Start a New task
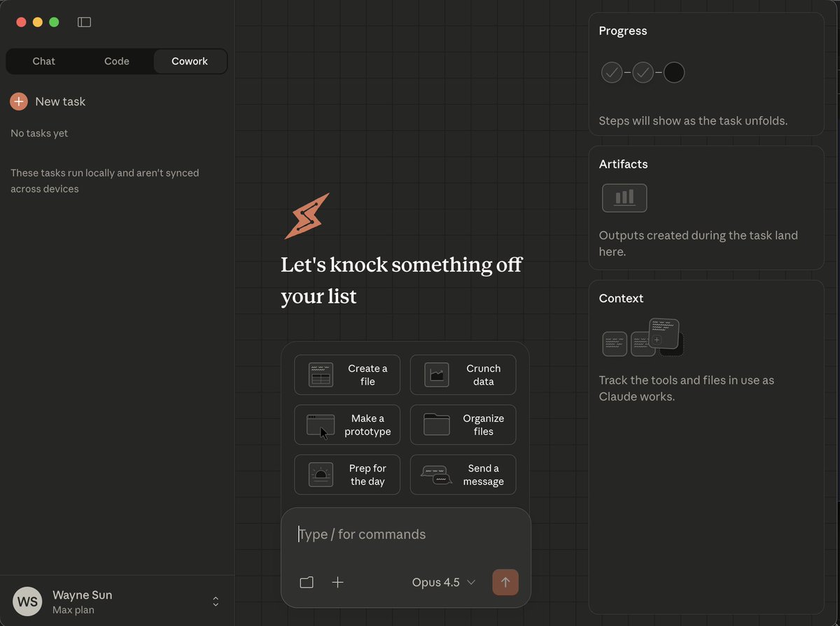 pyautogui.click(x=48, y=101)
